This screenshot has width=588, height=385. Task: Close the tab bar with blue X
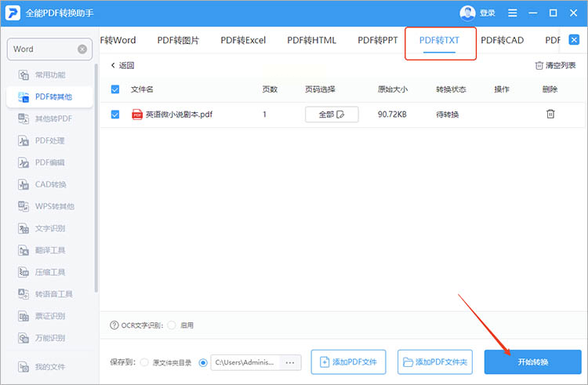click(574, 40)
